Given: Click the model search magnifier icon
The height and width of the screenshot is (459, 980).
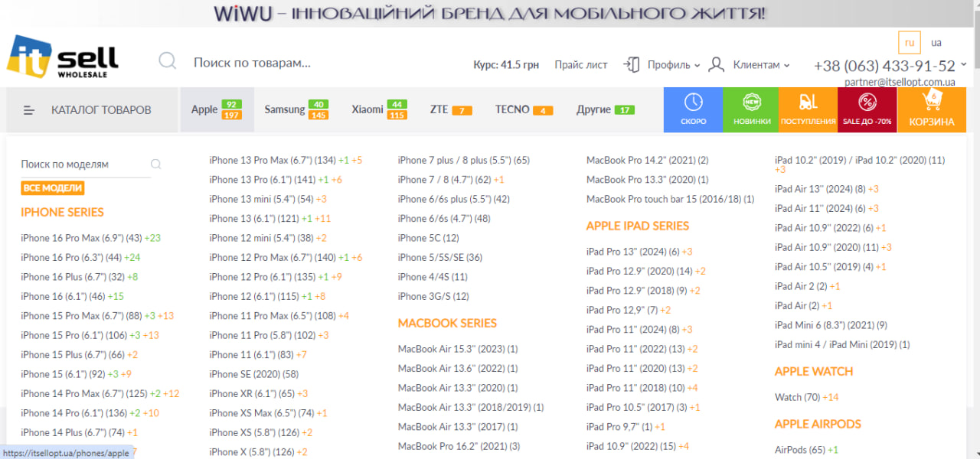Looking at the screenshot, I should pos(156,164).
